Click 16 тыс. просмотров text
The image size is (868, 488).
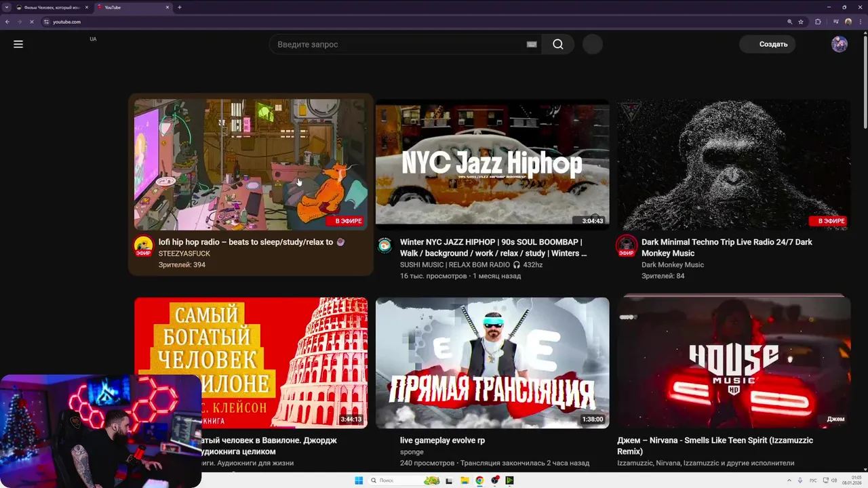[433, 277]
